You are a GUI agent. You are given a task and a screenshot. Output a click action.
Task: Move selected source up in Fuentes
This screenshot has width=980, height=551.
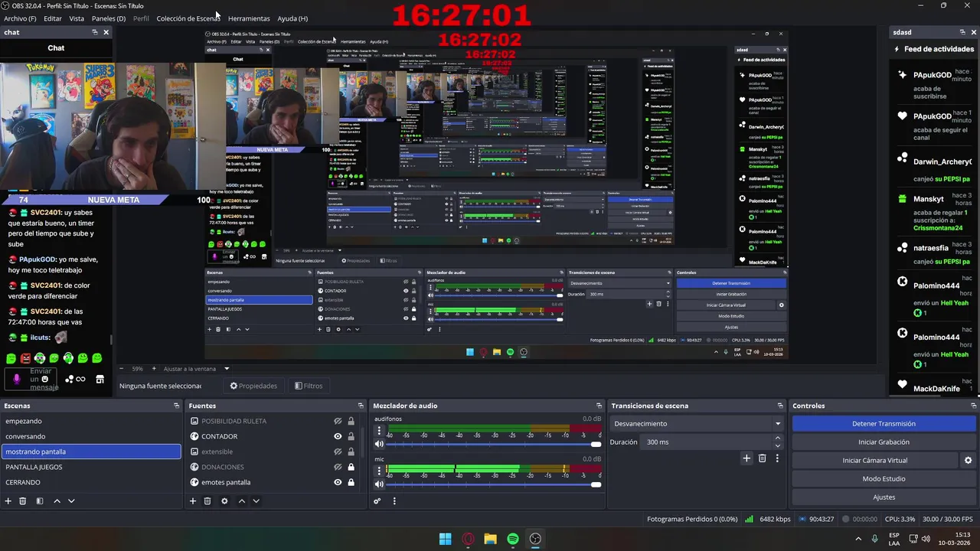click(242, 500)
